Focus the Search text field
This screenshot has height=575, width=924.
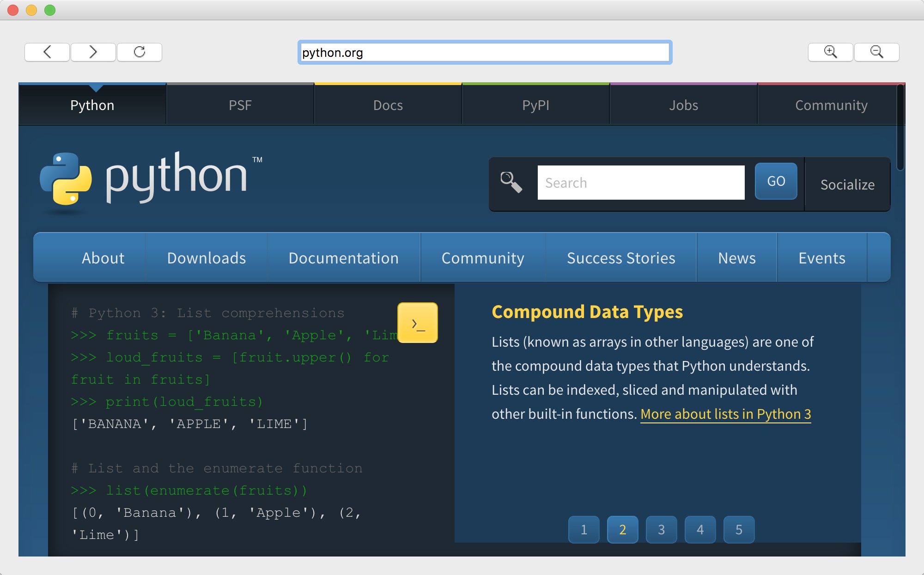pyautogui.click(x=641, y=183)
